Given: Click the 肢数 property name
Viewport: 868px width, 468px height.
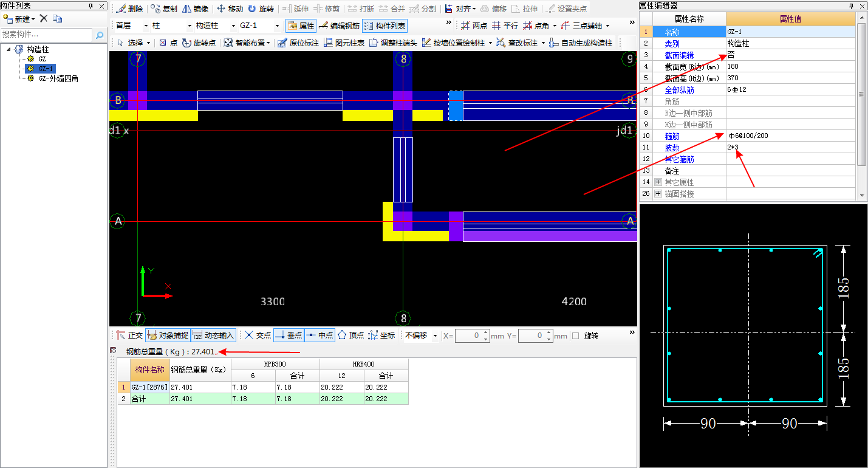Looking at the screenshot, I should (672, 148).
